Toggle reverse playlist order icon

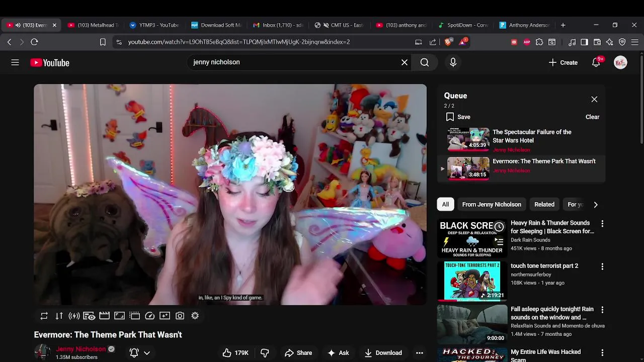(x=59, y=316)
